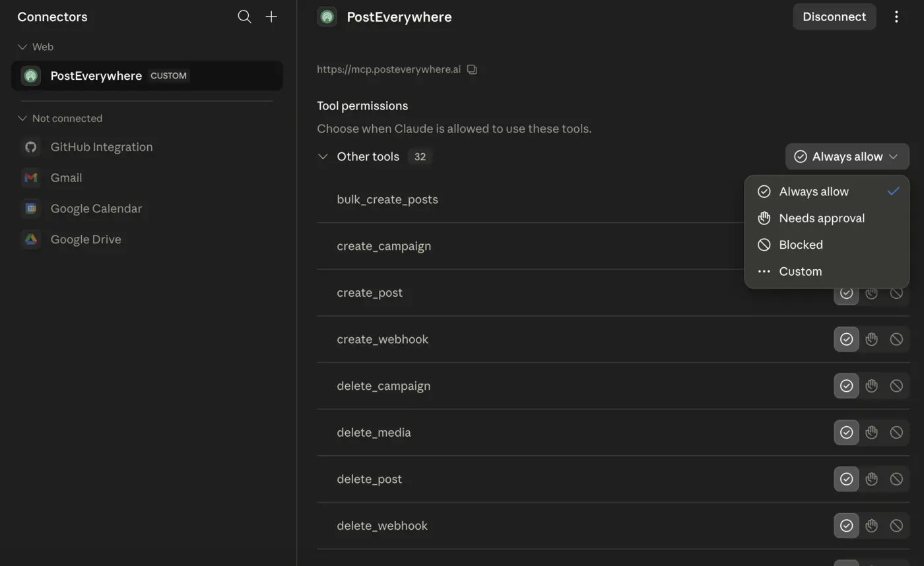
Task: Open Google Drive connector entry
Action: (147, 239)
